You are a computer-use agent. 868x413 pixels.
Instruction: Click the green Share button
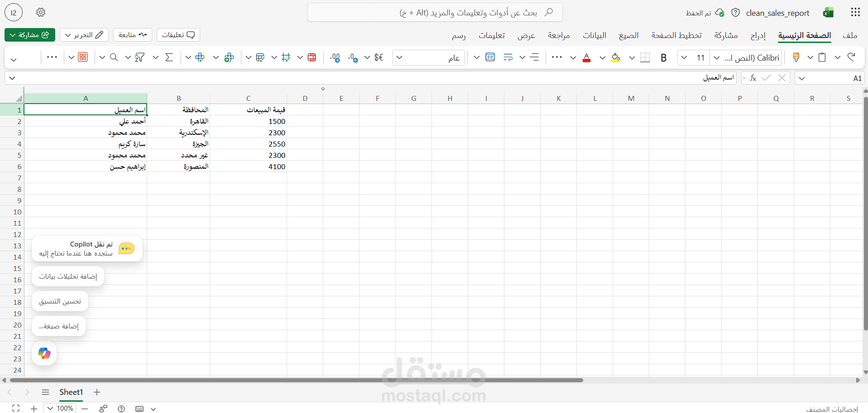30,35
